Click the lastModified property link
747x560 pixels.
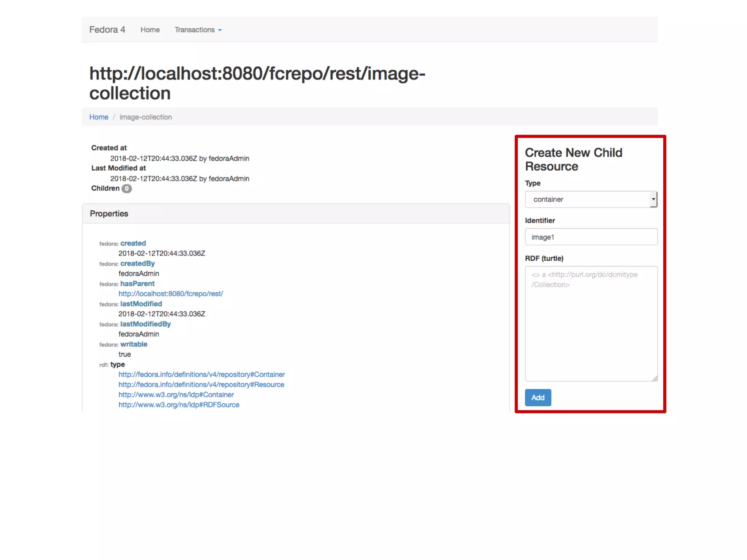click(x=141, y=304)
